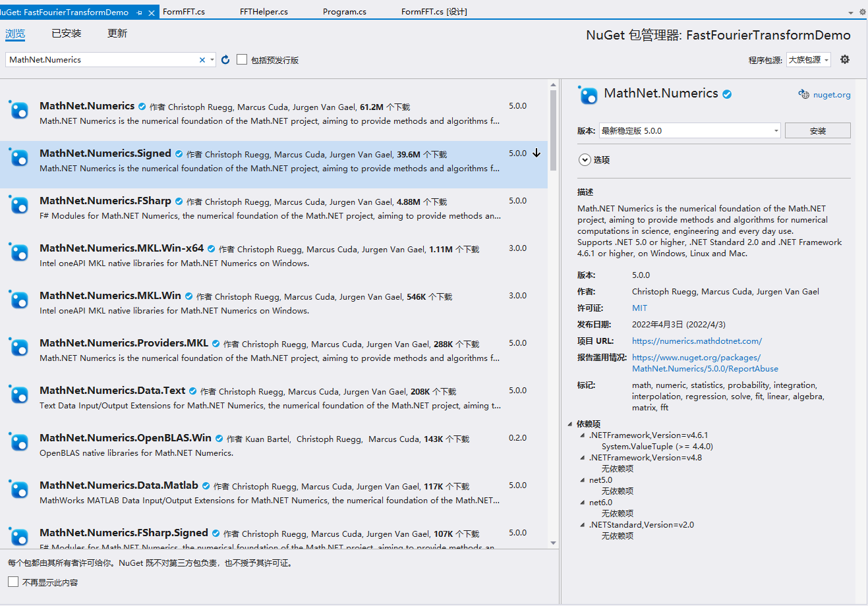This screenshot has height=606, width=868.
Task: Expand the options section chevron
Action: pos(585,159)
